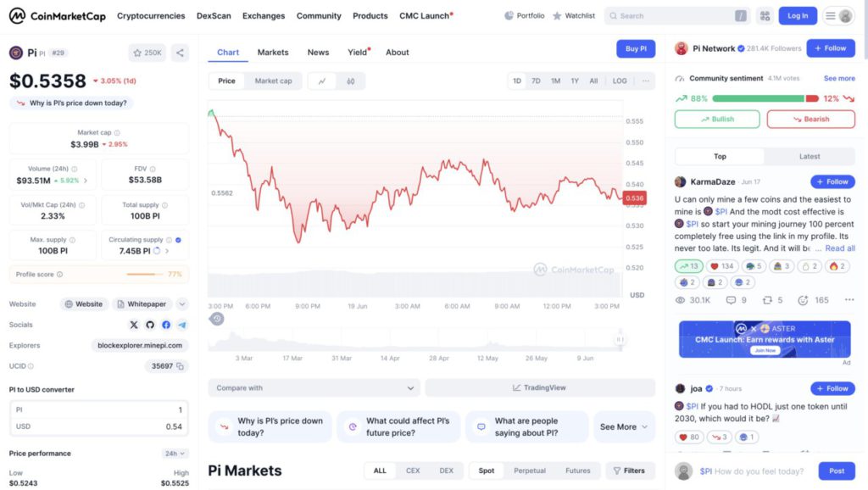
Task: Switch to the Markets tab
Action: [x=273, y=52]
